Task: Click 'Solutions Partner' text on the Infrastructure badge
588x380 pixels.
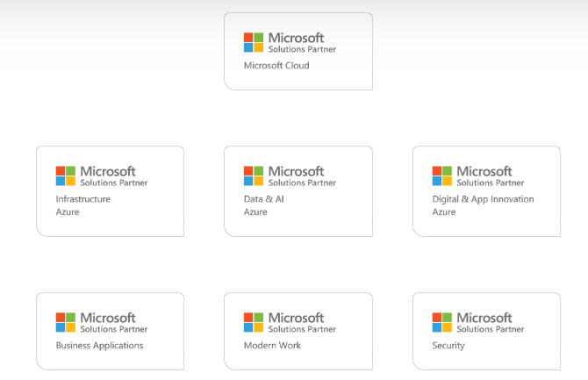Action: pyautogui.click(x=114, y=183)
